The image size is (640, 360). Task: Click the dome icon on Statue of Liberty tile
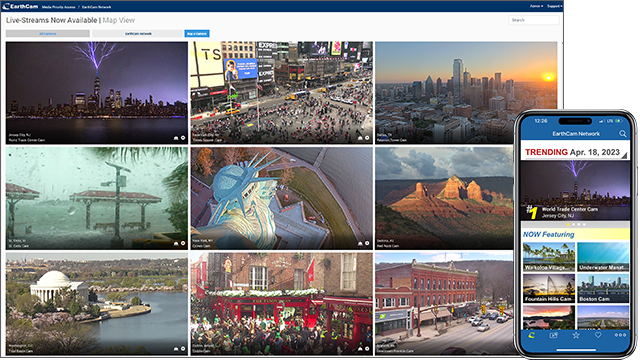point(360,243)
